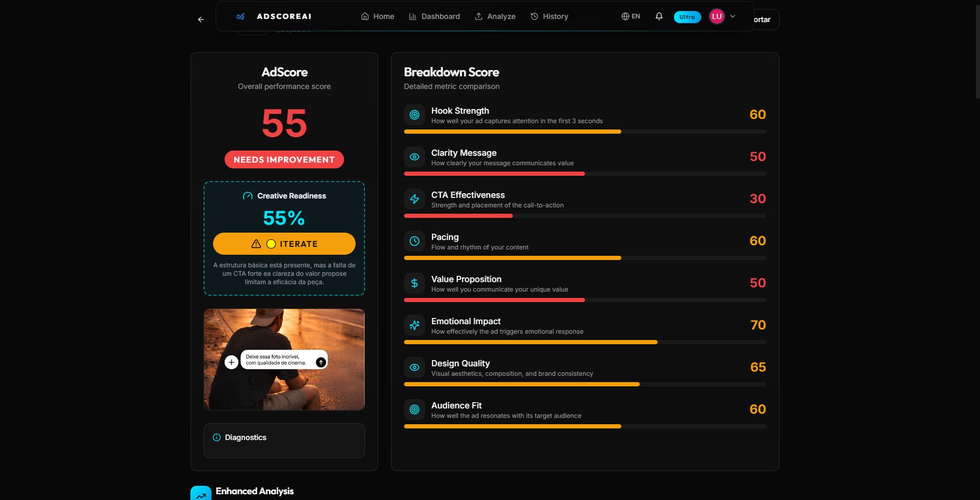Click the CTA Effectiveness lightning icon
The height and width of the screenshot is (500, 980).
(x=414, y=198)
